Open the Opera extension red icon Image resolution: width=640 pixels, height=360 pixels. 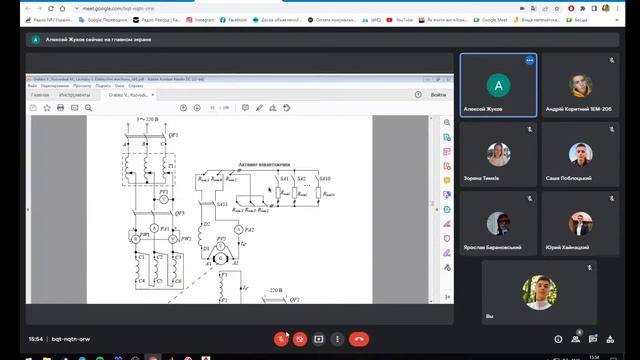click(571, 8)
